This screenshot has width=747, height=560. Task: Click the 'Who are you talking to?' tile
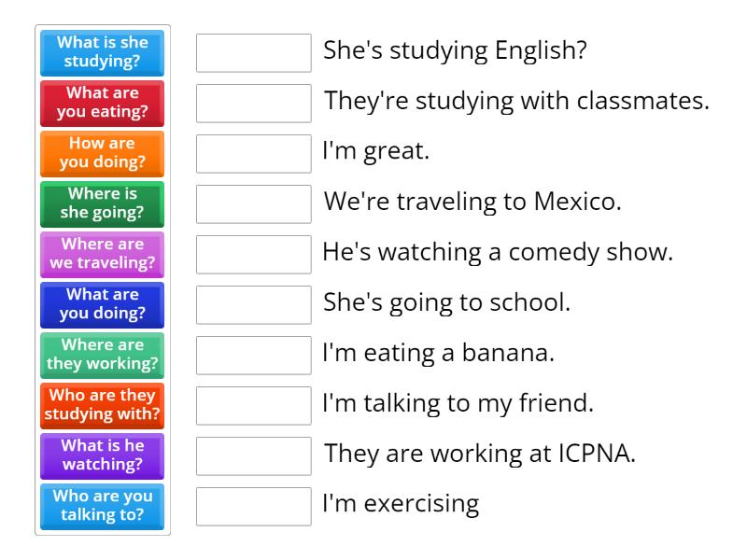point(103,507)
